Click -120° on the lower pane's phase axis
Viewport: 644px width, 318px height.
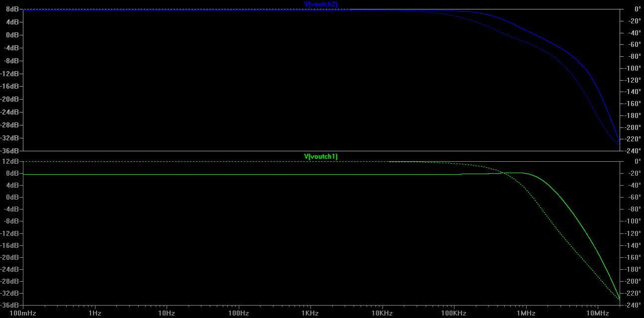pos(633,233)
